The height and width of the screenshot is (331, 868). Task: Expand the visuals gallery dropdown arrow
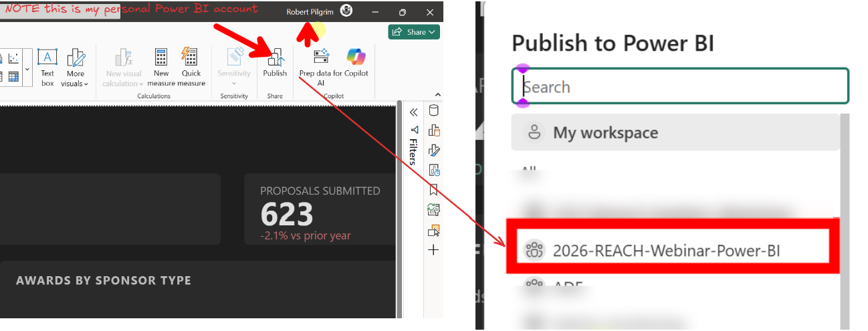click(x=27, y=69)
